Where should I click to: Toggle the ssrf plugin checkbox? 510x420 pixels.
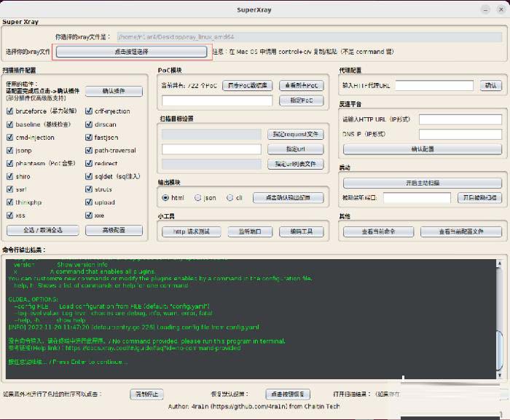coord(9,189)
